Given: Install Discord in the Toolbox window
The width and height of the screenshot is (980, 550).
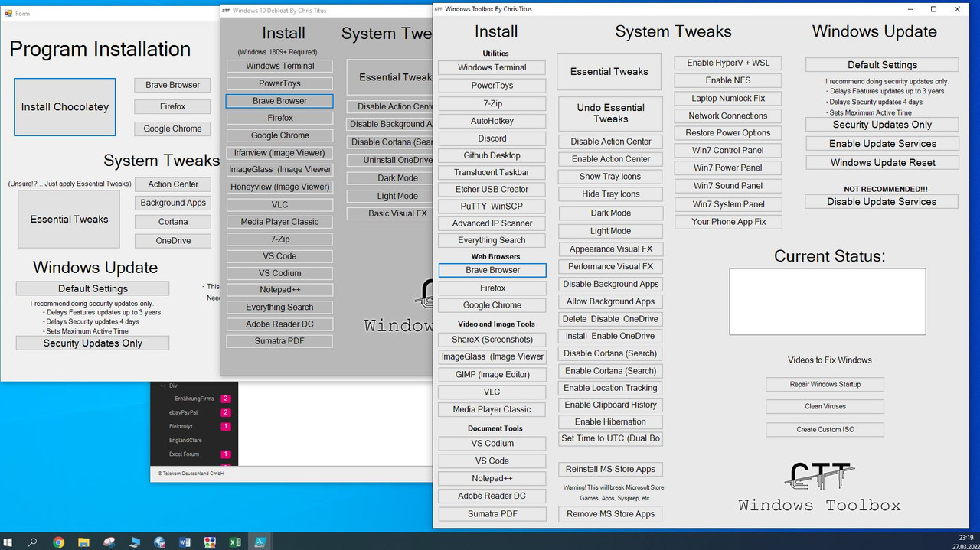Looking at the screenshot, I should click(x=492, y=138).
